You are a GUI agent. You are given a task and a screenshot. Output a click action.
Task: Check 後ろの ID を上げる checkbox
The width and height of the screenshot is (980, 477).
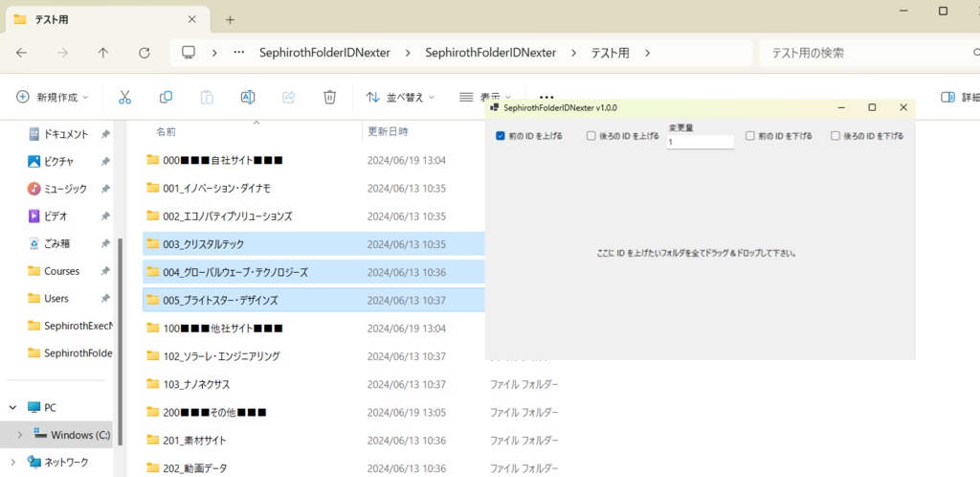590,136
